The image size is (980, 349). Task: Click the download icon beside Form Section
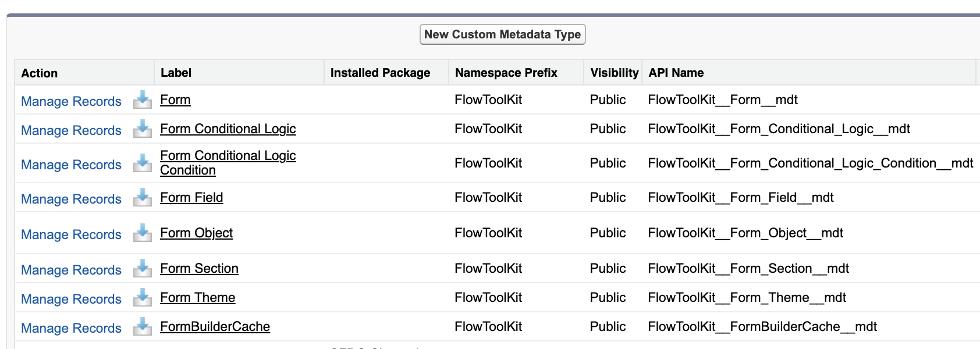141,269
